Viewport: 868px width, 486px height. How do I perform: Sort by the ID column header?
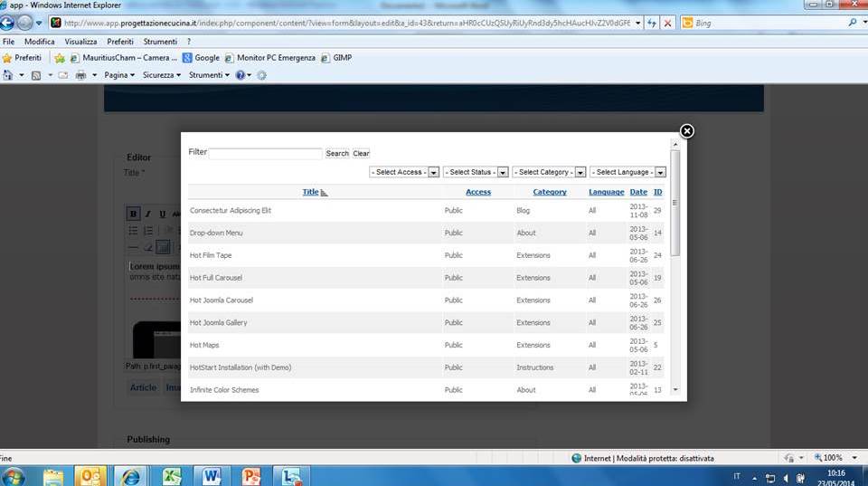click(x=657, y=192)
